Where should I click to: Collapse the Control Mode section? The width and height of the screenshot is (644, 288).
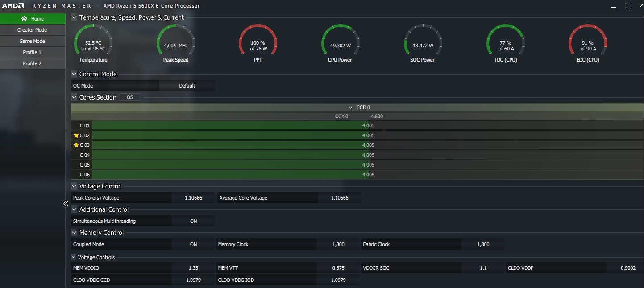pyautogui.click(x=74, y=74)
